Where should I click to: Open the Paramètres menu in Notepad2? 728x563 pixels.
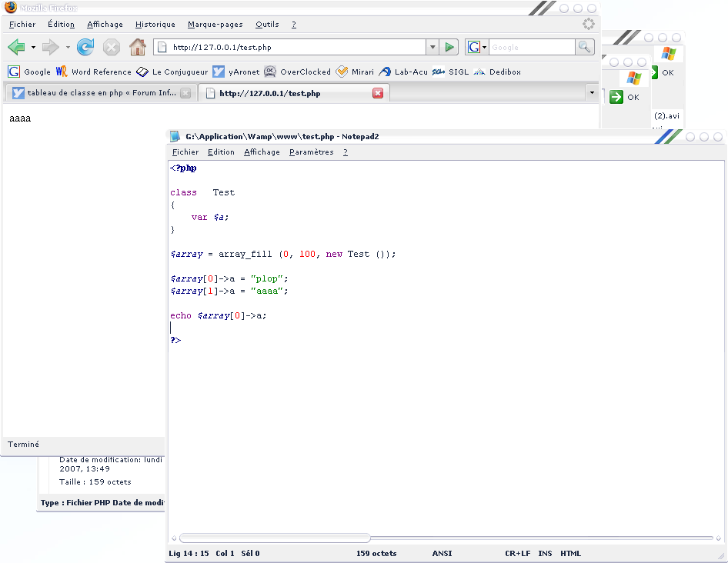311,152
